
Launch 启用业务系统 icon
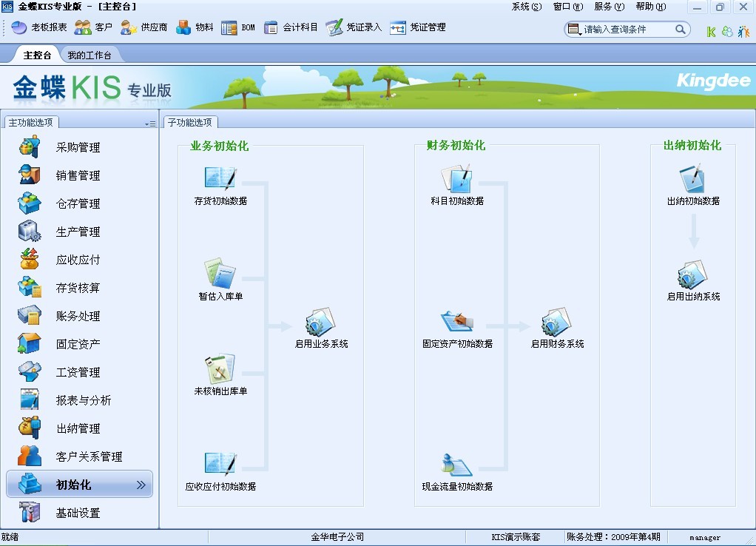click(321, 322)
